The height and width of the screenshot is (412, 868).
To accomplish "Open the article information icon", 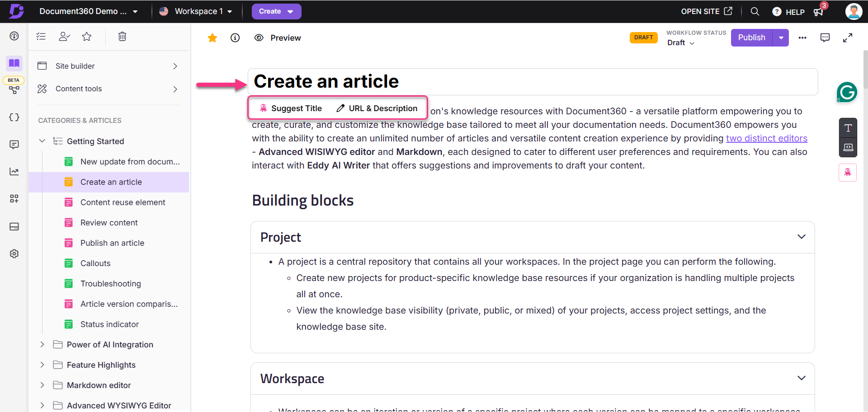I will (x=235, y=38).
